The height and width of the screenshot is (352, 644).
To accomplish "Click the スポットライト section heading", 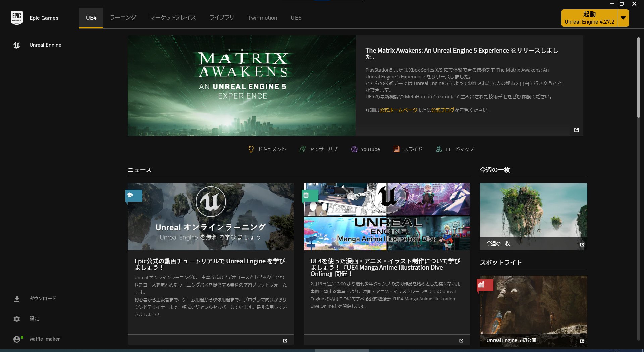I will coord(501,263).
